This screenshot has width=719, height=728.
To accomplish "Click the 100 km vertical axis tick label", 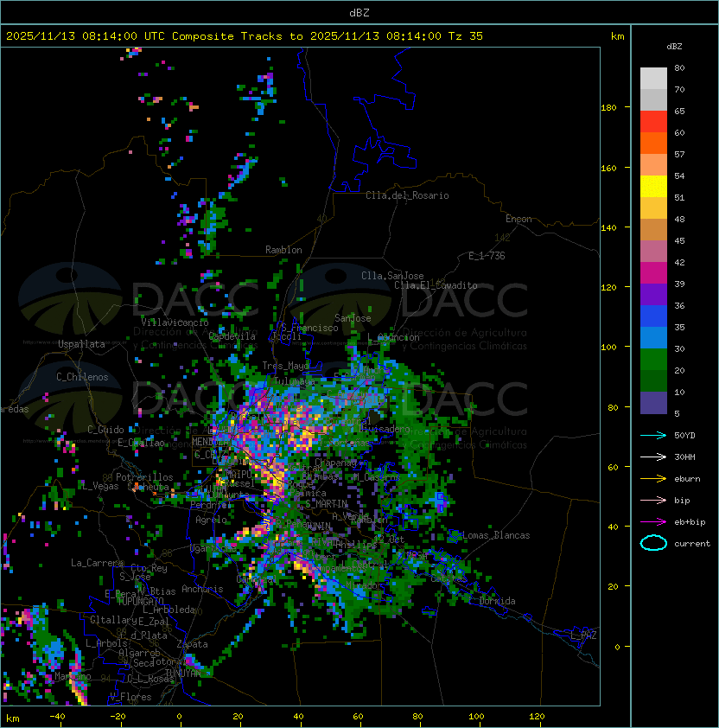I will point(608,348).
